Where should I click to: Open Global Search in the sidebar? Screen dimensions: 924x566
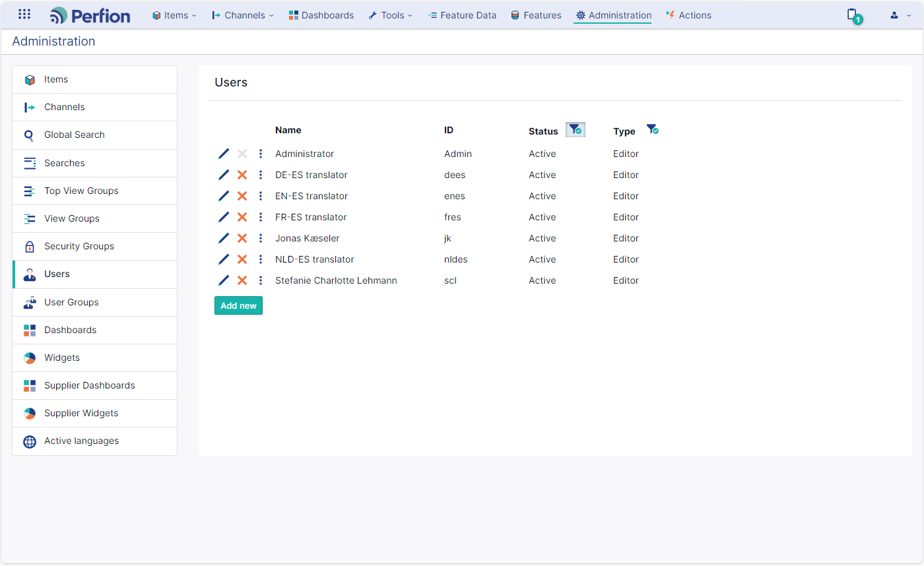[95, 135]
